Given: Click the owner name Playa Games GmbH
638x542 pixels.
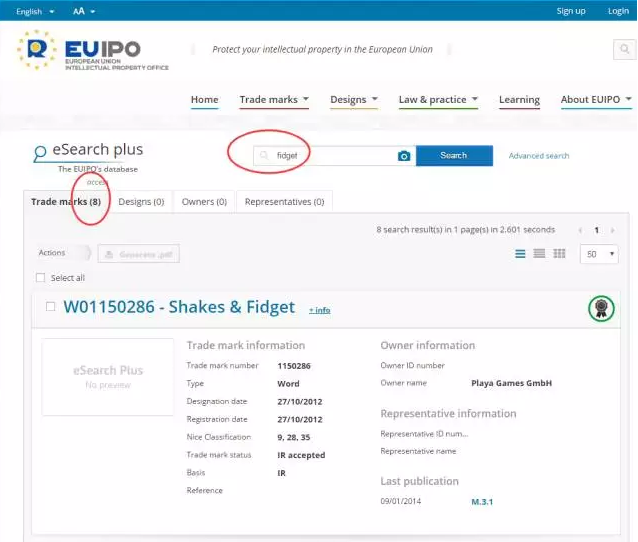Looking at the screenshot, I should [x=511, y=383].
